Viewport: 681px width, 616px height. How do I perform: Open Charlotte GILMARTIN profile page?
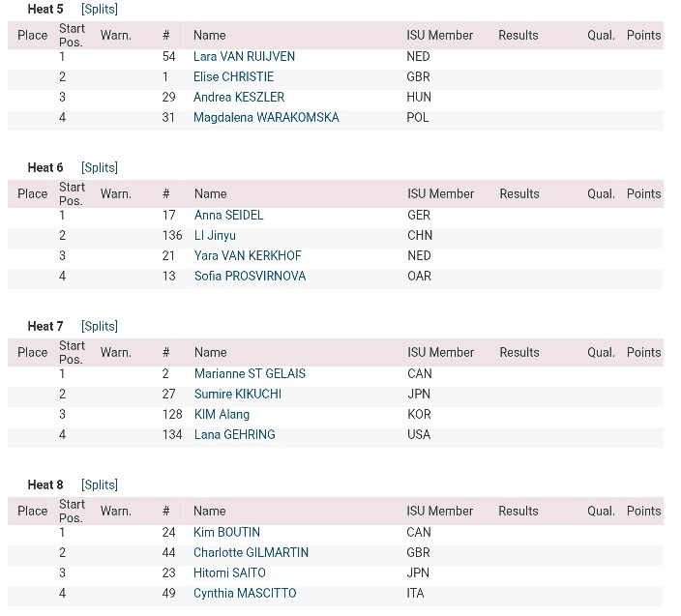coord(252,552)
